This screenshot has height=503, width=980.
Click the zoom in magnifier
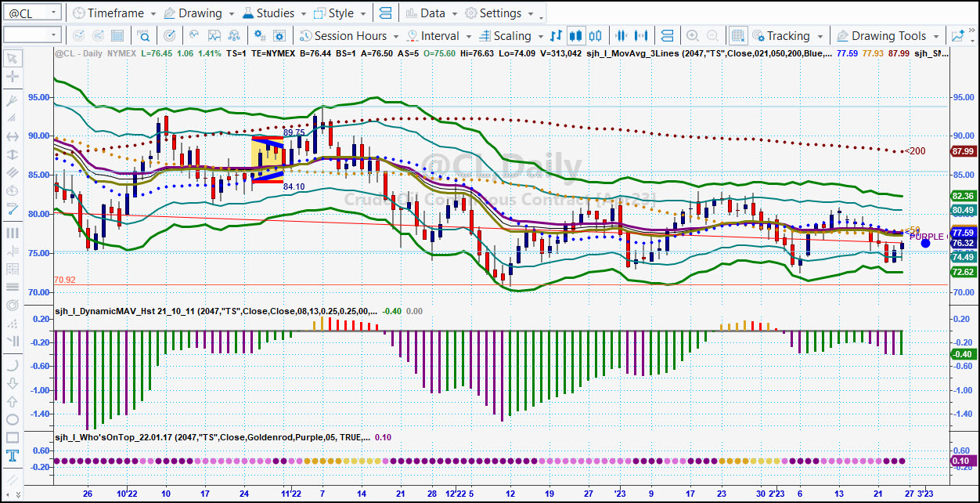[x=692, y=36]
